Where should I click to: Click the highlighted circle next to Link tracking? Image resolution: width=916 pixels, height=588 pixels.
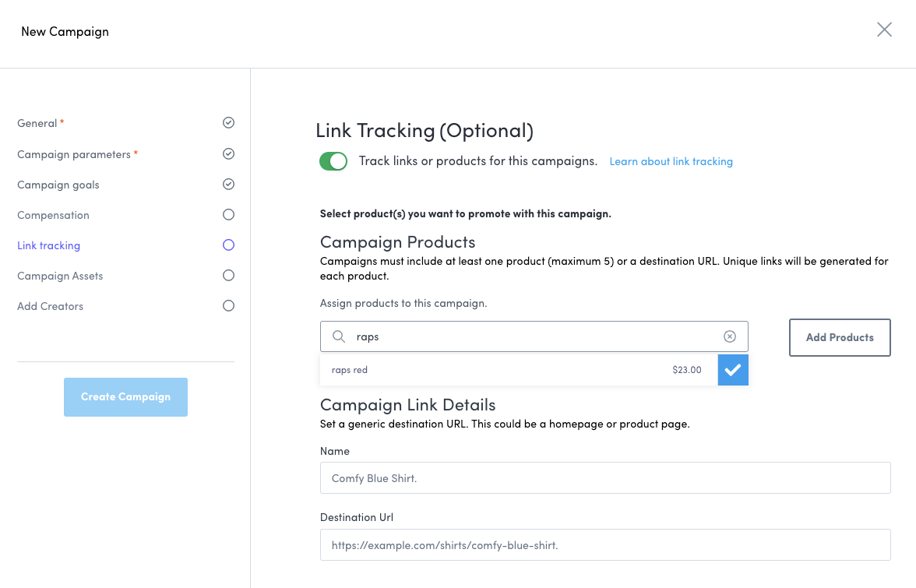click(228, 245)
